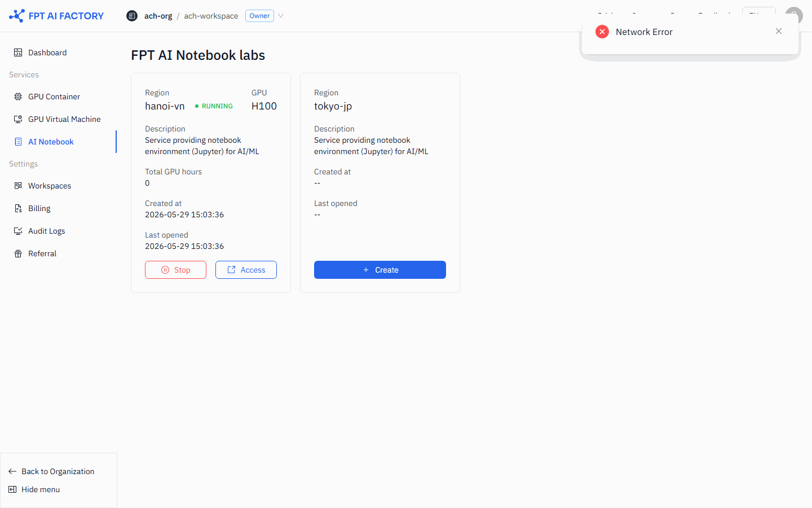Click the Services section label
This screenshot has width=812, height=508.
tap(24, 75)
